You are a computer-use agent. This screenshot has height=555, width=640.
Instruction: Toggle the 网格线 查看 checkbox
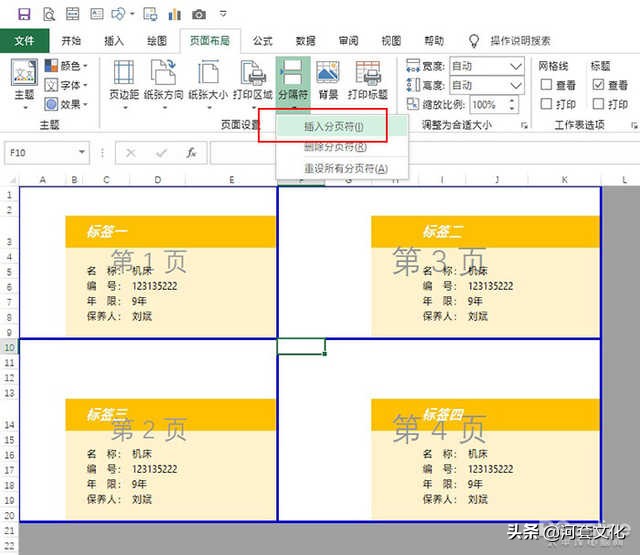pyautogui.click(x=546, y=84)
